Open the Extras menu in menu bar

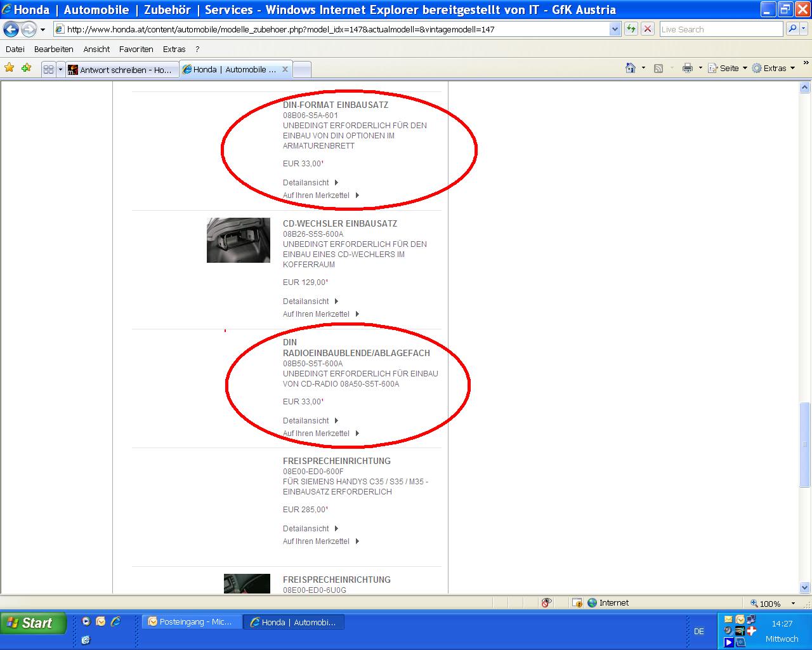174,49
